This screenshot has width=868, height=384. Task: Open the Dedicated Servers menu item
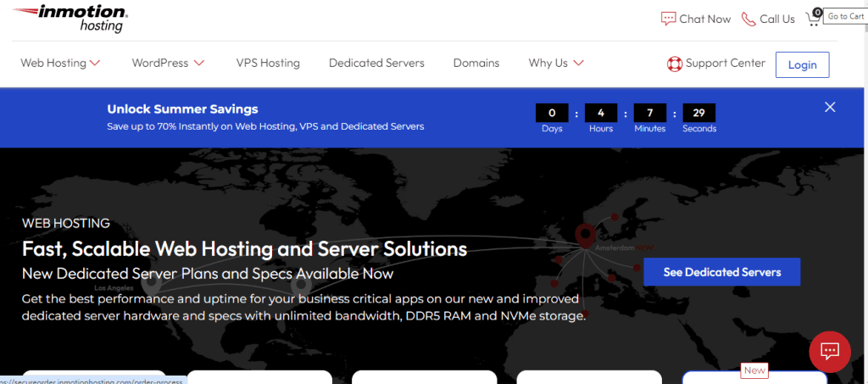tap(376, 63)
